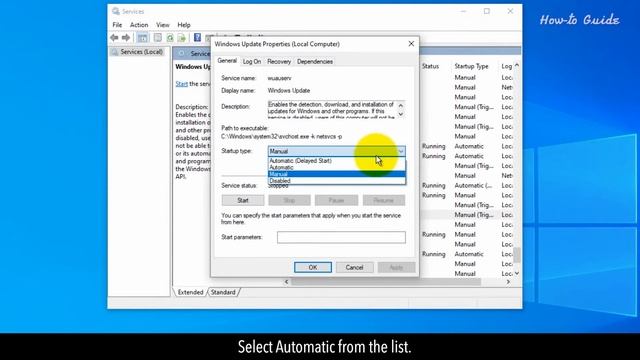Click the Display name value Windows Update

[x=289, y=91]
